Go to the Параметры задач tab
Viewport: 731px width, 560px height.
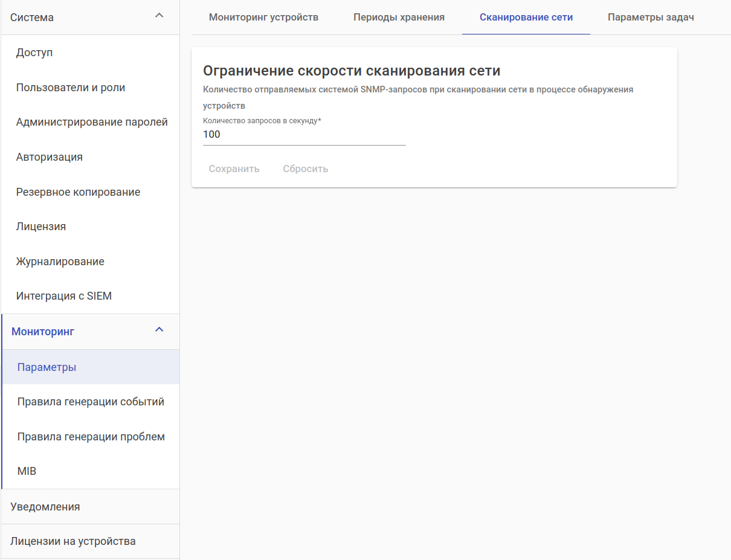coord(651,18)
